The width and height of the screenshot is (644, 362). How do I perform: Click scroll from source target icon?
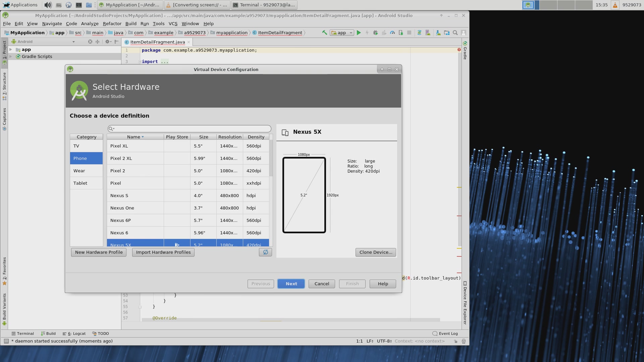point(90,42)
